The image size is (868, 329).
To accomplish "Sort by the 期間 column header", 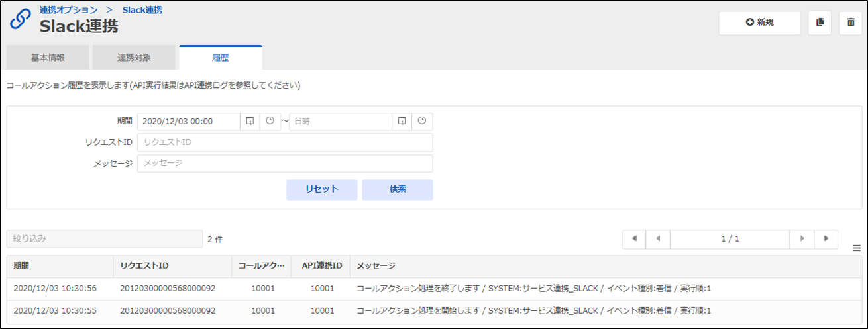I will click(60, 266).
